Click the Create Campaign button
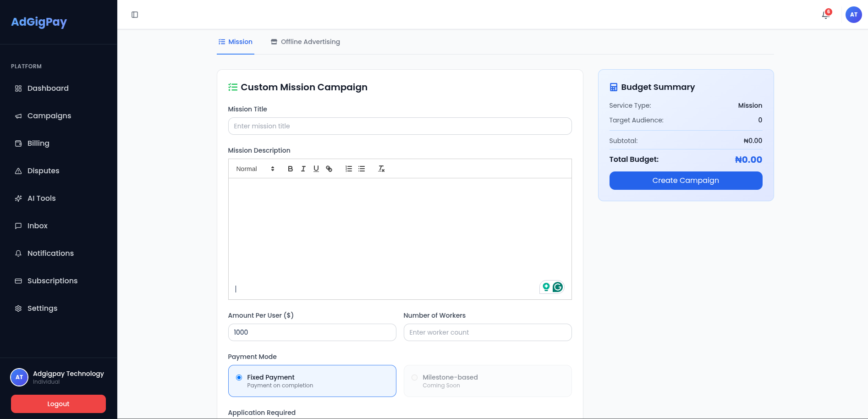 686,181
